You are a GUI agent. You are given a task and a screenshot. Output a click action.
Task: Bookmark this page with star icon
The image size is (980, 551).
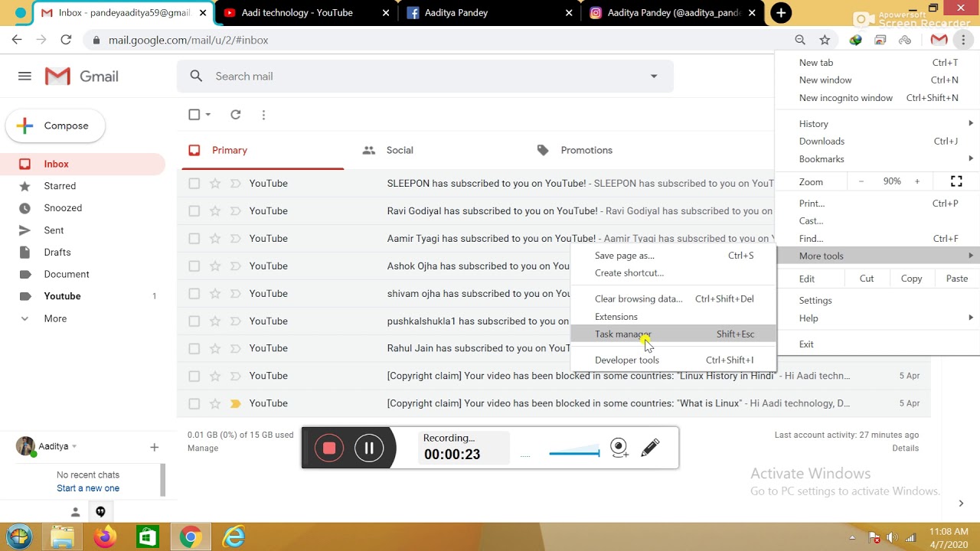pyautogui.click(x=825, y=40)
